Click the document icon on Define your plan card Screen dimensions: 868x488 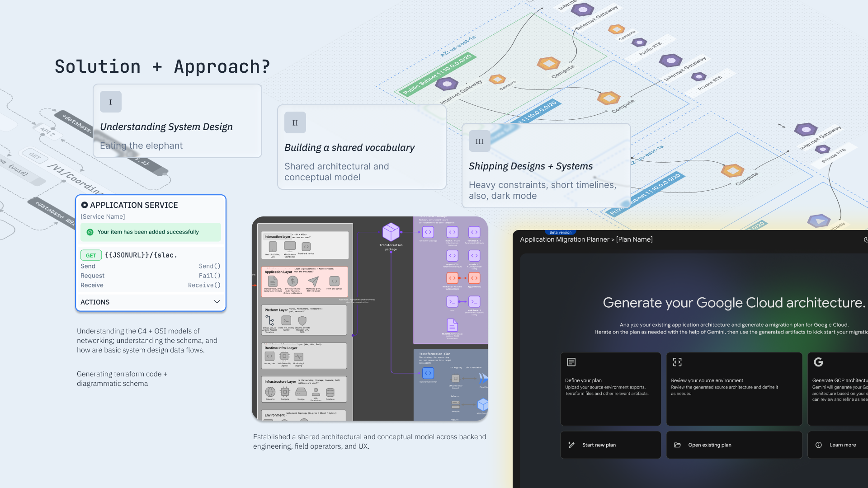(571, 361)
